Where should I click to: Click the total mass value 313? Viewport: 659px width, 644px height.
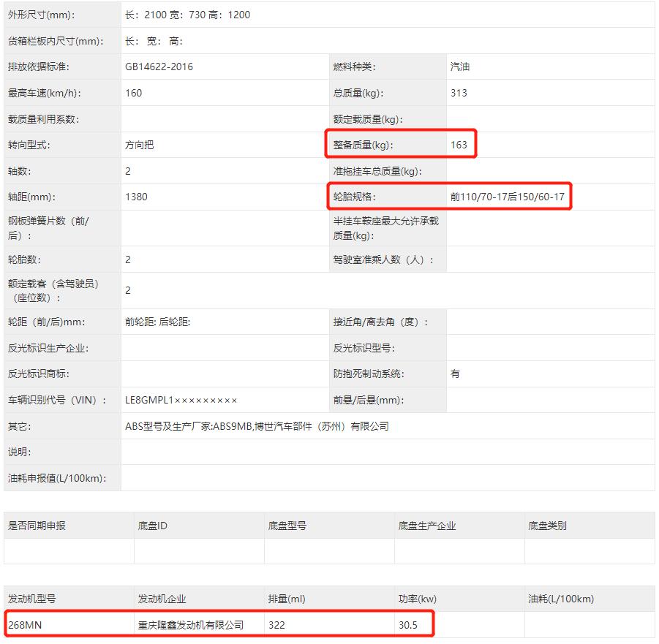click(456, 93)
